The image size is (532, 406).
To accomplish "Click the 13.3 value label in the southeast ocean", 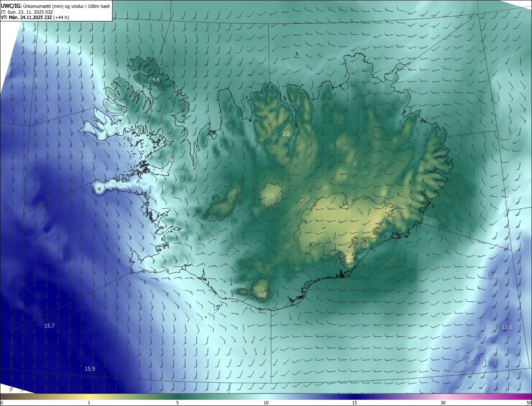I will click(477, 360).
